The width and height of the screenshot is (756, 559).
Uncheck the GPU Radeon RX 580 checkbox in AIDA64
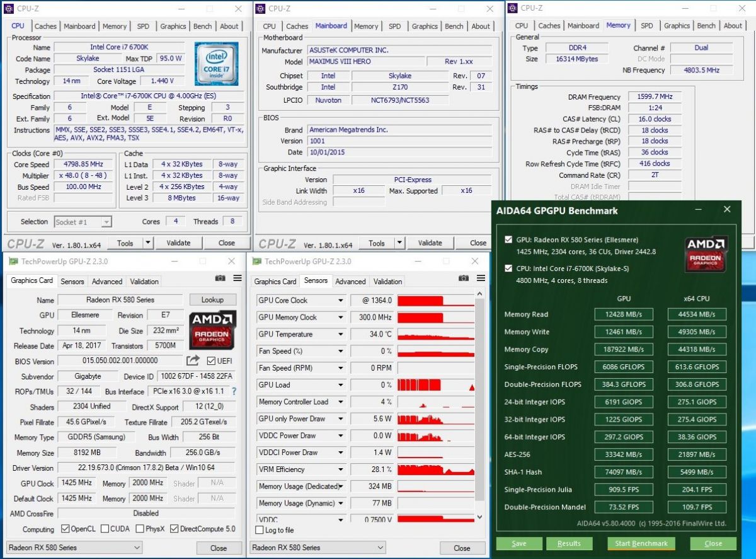[x=509, y=239]
